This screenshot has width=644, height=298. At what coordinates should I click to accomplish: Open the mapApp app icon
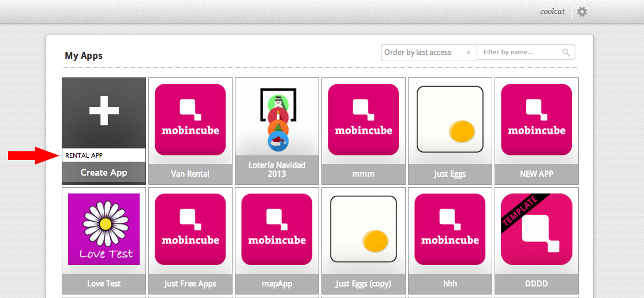277,229
